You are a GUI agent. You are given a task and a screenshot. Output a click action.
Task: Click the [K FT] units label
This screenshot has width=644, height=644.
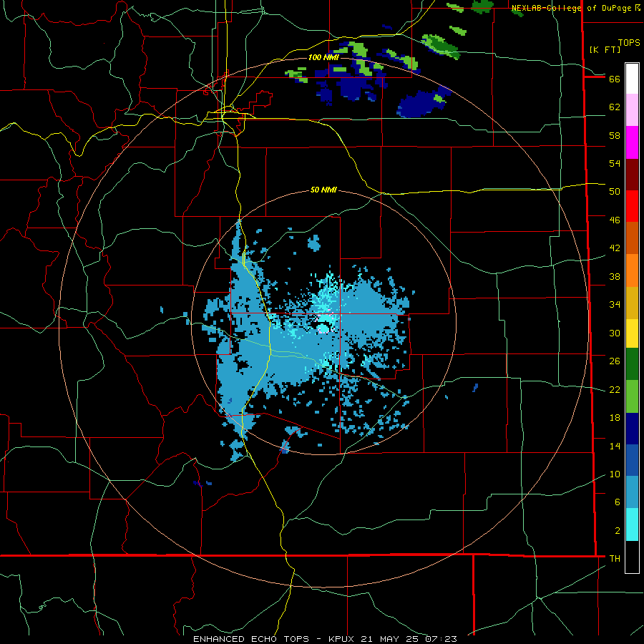(x=605, y=49)
